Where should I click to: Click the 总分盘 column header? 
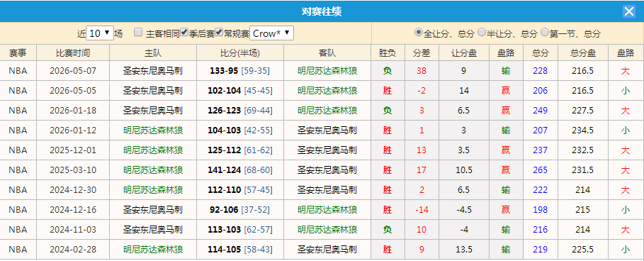(583, 53)
